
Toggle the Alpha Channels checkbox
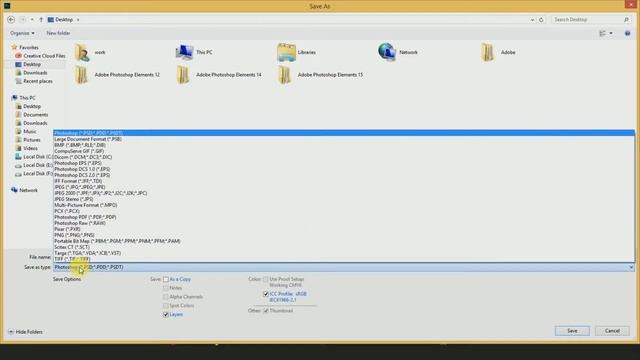point(166,297)
